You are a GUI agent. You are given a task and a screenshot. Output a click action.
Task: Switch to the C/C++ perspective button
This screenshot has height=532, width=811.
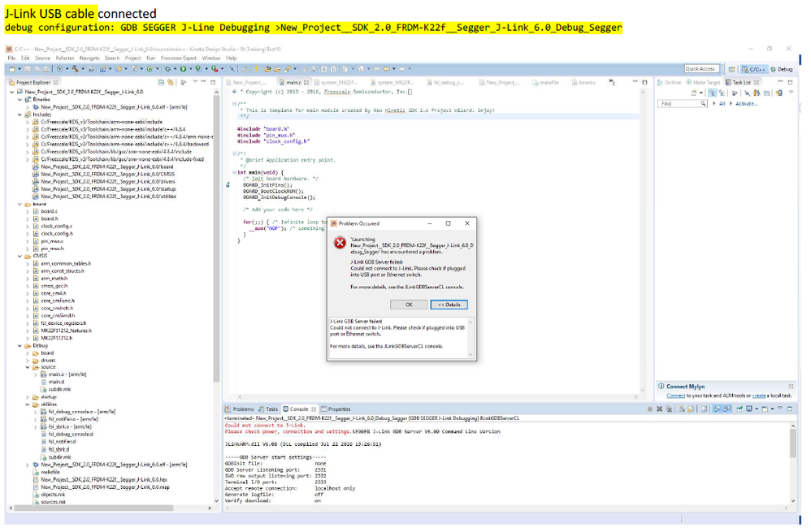click(x=753, y=69)
